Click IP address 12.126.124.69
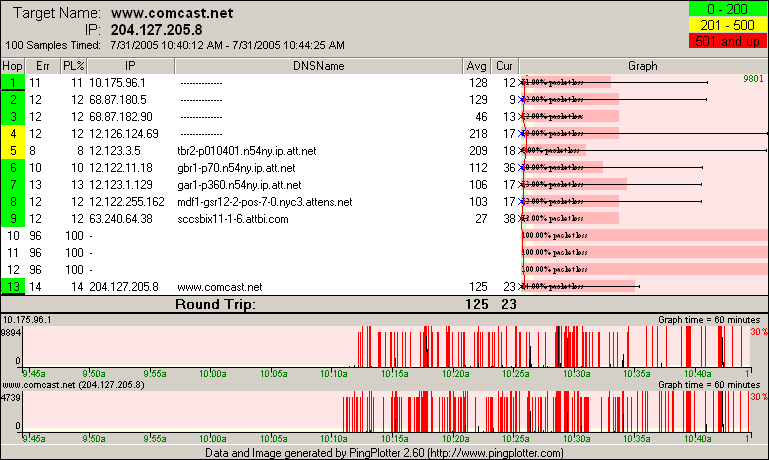Viewport: 769px width, 460px height. coord(124,133)
